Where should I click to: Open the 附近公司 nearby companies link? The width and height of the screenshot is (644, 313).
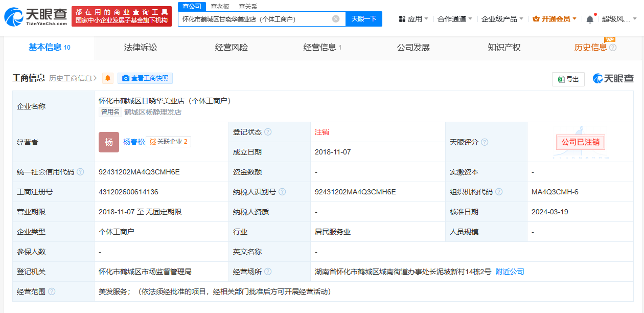510,272
